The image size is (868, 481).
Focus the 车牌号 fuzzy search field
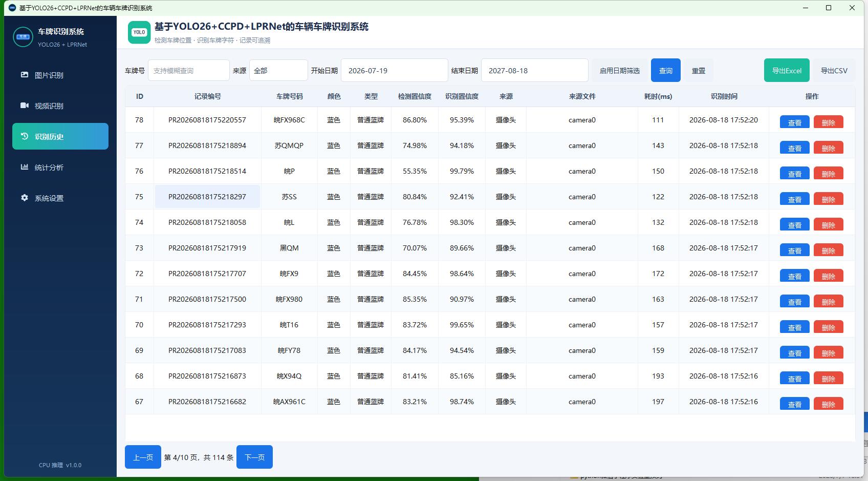click(x=189, y=71)
